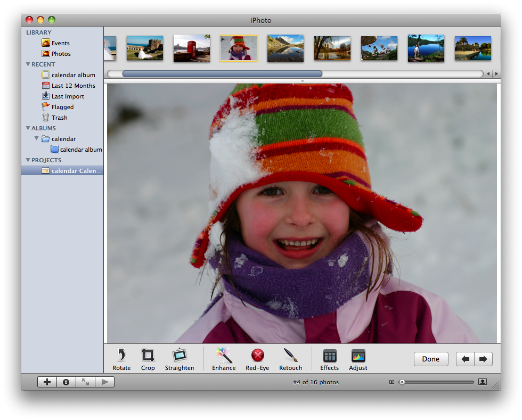The width and height of the screenshot is (522, 420).
Task: Collapse the ALBUMS sidebar section
Action: 28,128
